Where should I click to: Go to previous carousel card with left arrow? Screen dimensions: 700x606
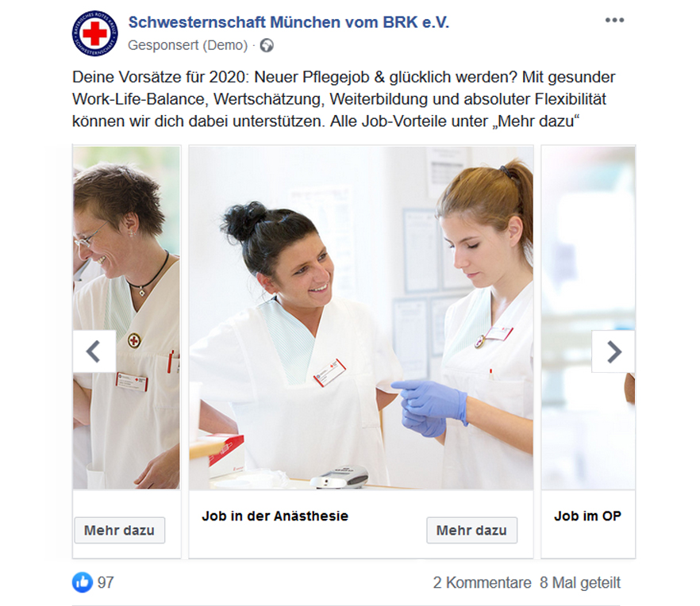94,351
